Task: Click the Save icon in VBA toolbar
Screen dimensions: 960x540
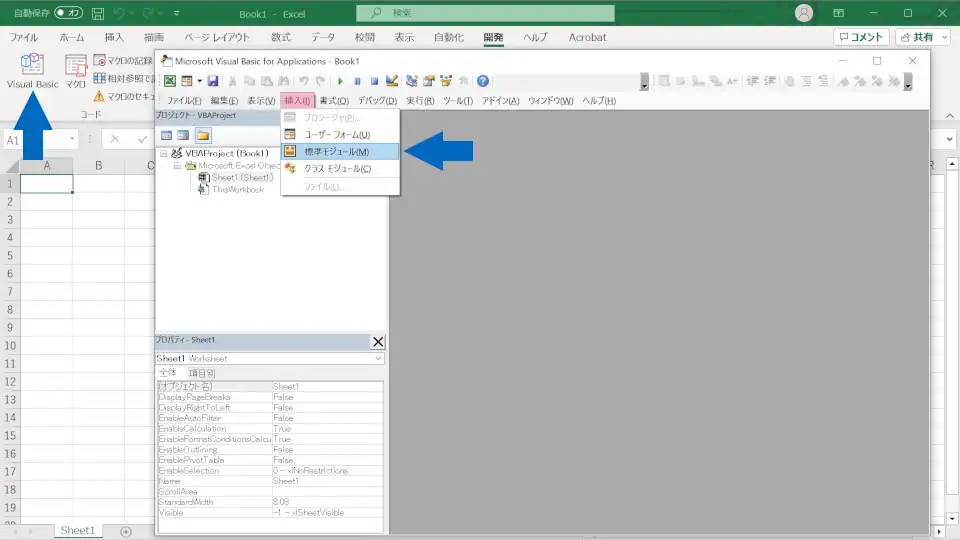Action: click(x=213, y=81)
